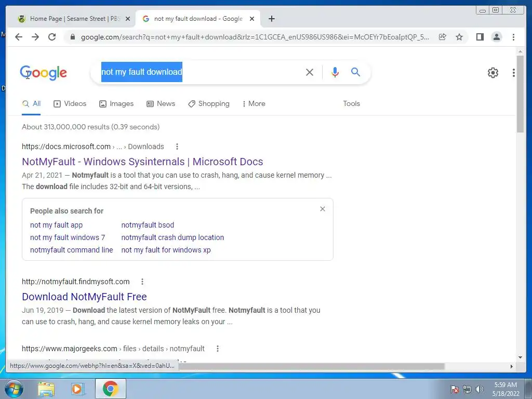The image size is (532, 399).
Task: Close the Google search tab
Action: [252, 19]
